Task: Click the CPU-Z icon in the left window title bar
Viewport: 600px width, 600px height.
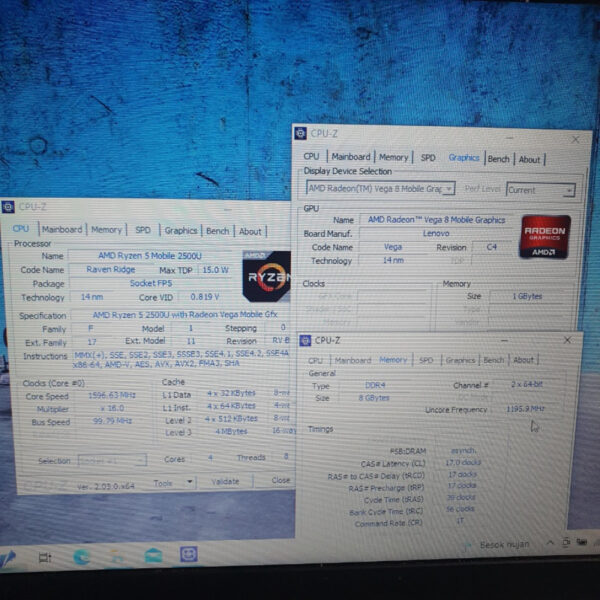Action: pos(8,207)
